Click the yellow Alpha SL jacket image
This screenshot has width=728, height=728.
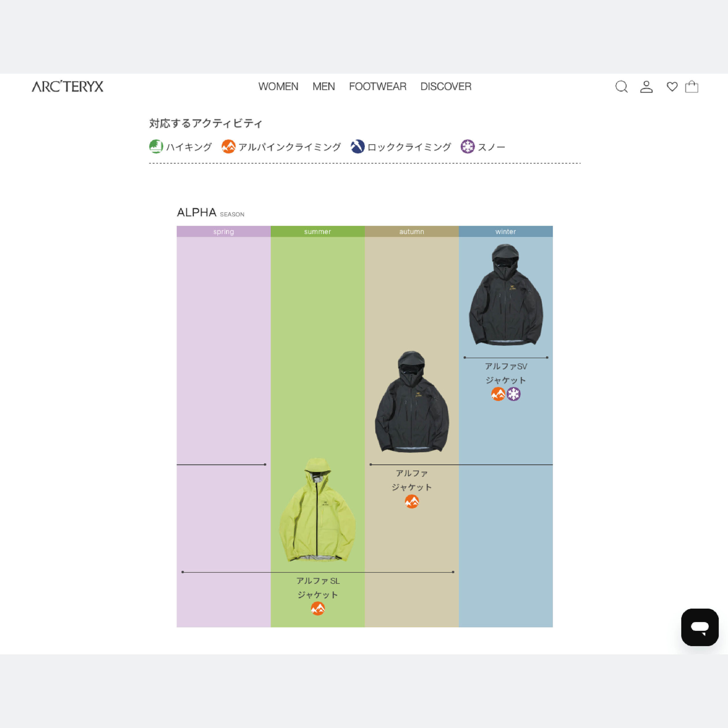pos(317,510)
